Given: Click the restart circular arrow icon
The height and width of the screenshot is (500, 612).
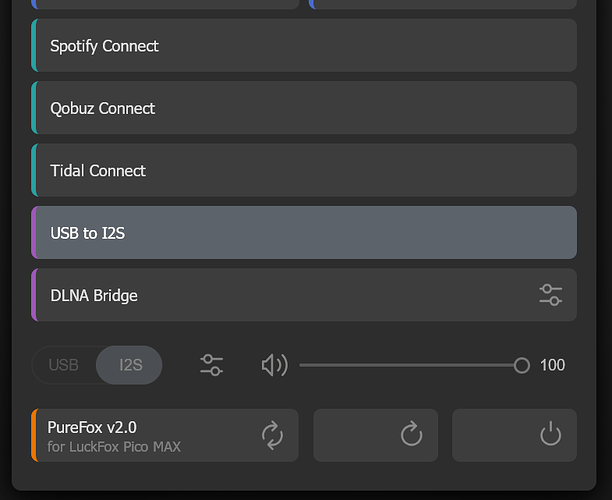Looking at the screenshot, I should [411, 434].
